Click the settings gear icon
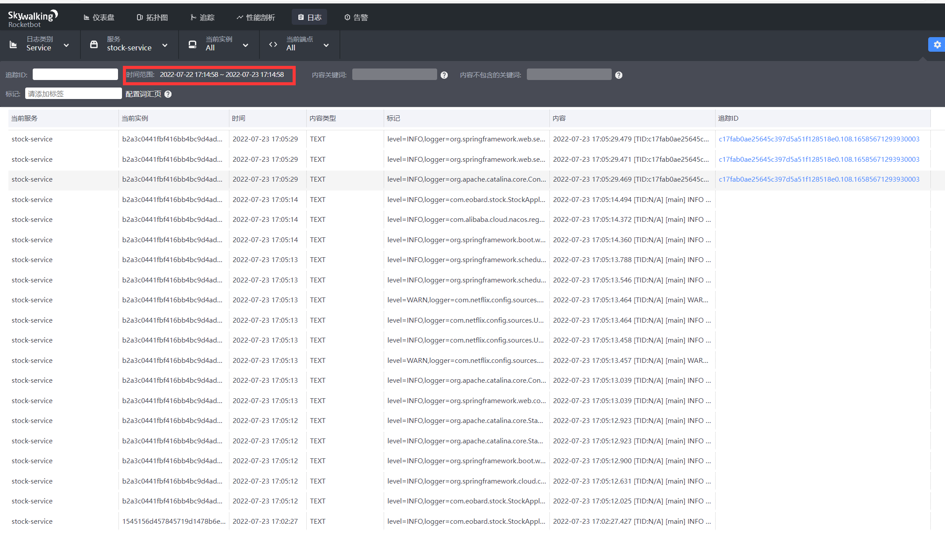The width and height of the screenshot is (945, 560). coord(937,45)
